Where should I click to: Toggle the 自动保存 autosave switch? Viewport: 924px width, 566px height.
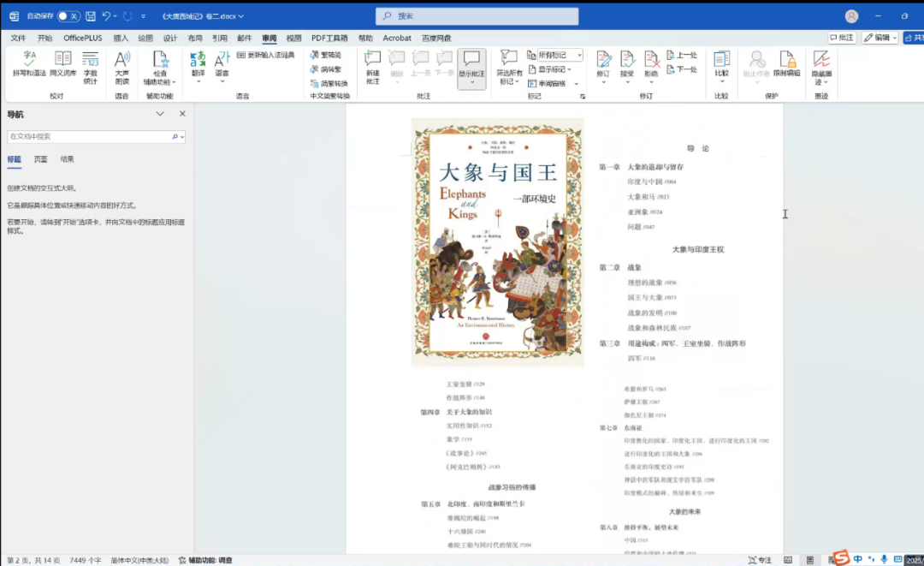pyautogui.click(x=68, y=16)
